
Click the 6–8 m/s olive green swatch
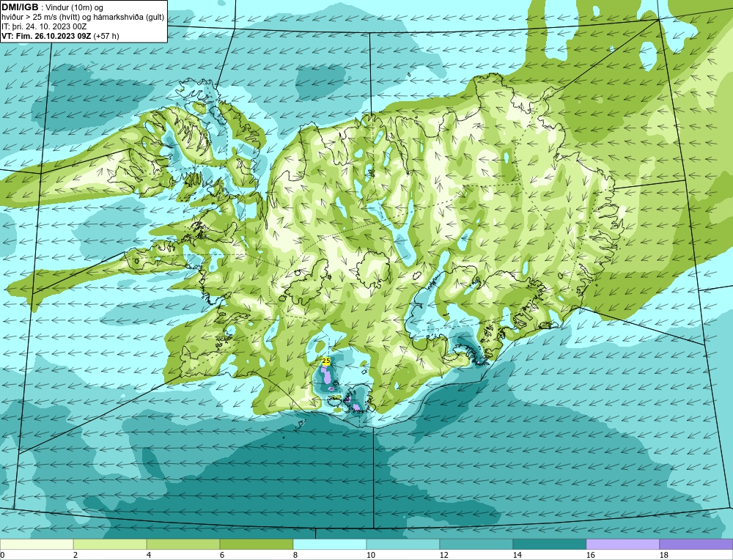(x=256, y=545)
